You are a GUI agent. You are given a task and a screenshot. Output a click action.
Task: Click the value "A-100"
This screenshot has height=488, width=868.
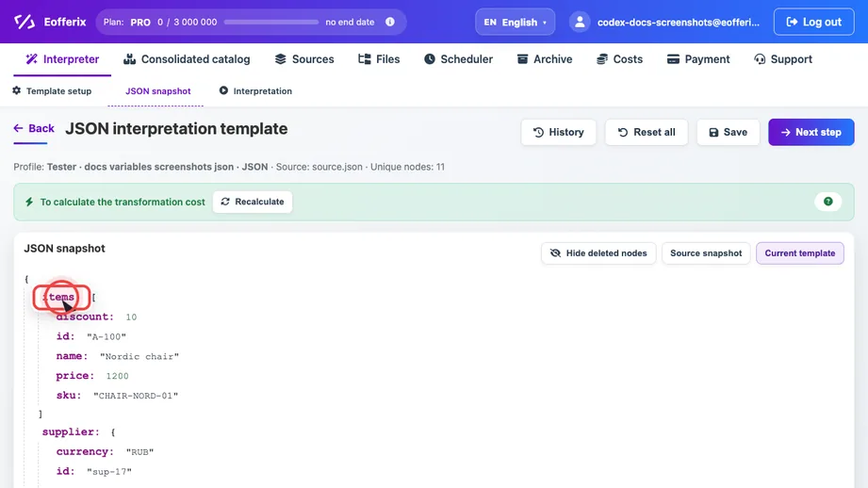coord(106,336)
